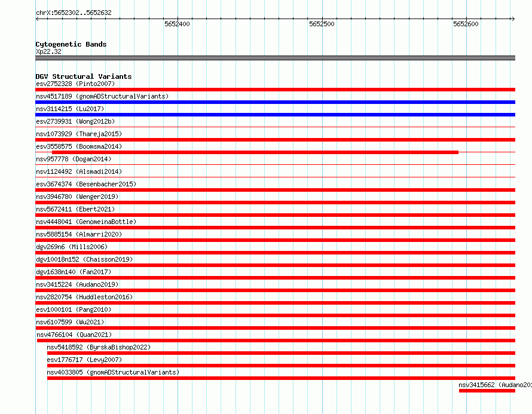
Task: Click the red bar under dgv269n6
Action: 275,253
